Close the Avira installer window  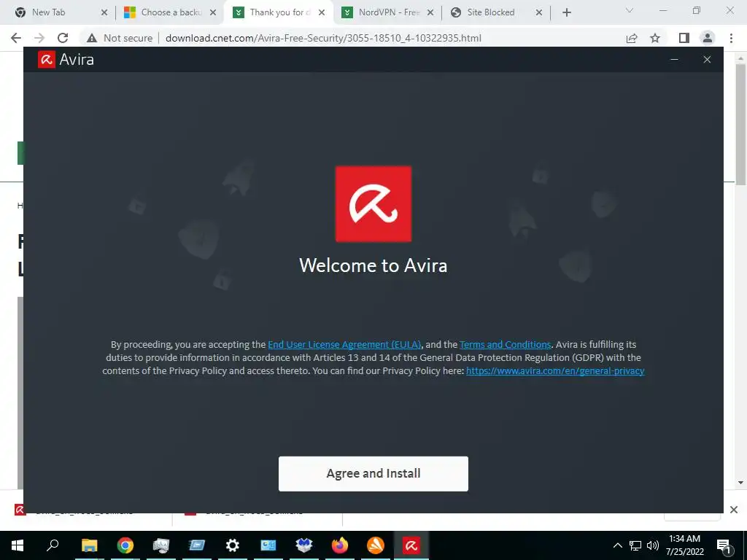point(707,60)
